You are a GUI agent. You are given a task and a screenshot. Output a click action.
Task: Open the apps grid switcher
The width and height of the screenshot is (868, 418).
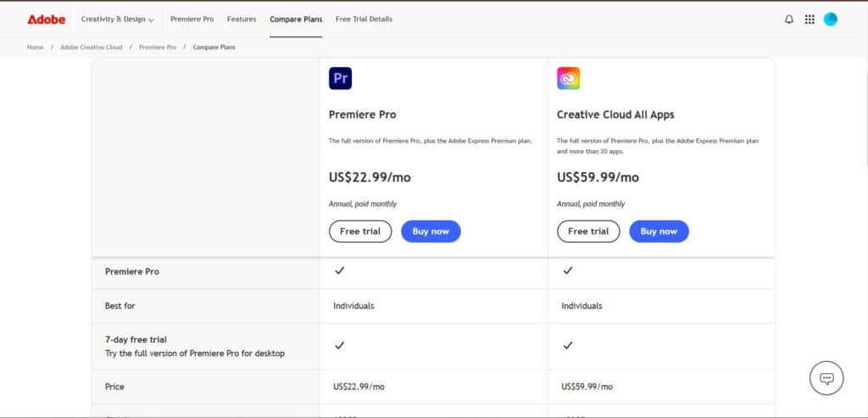[x=810, y=20]
